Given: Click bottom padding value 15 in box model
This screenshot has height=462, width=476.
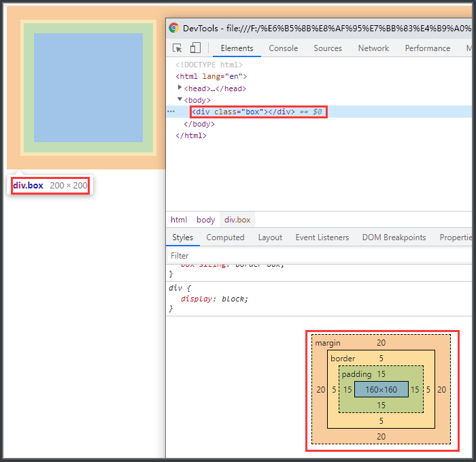Looking at the screenshot, I should (x=381, y=406).
